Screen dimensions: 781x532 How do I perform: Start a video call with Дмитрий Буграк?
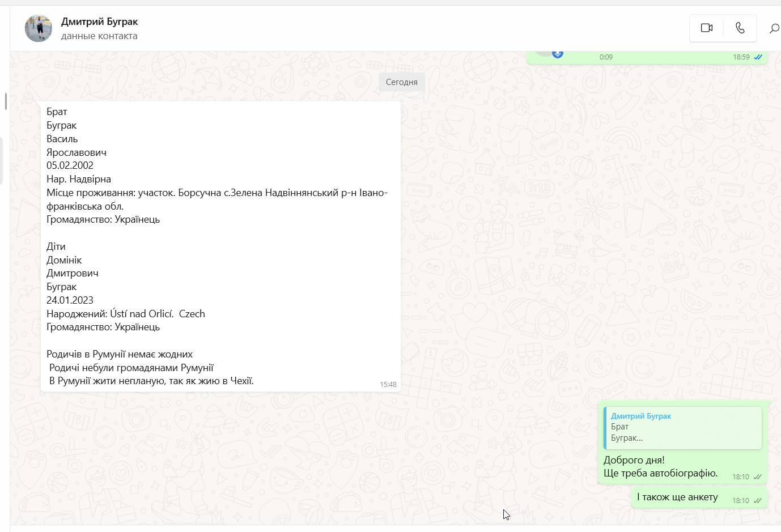tap(706, 28)
